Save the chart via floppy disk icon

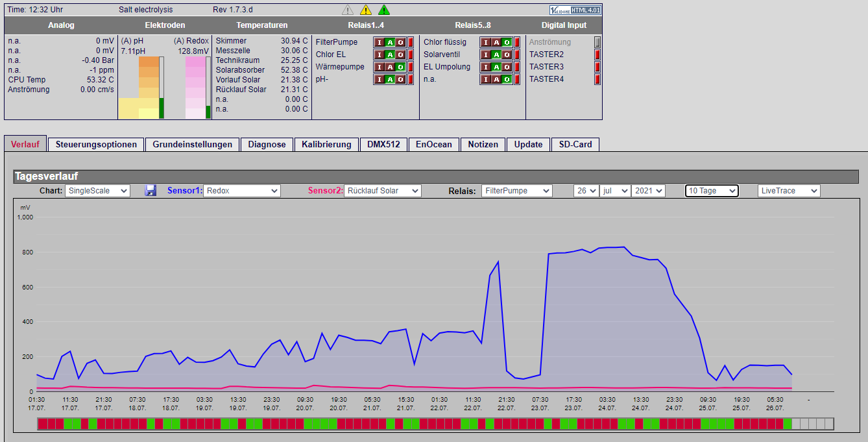click(151, 191)
